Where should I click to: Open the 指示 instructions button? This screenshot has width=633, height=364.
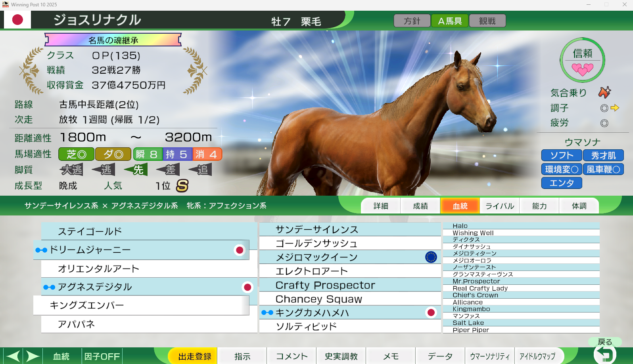[x=242, y=356]
